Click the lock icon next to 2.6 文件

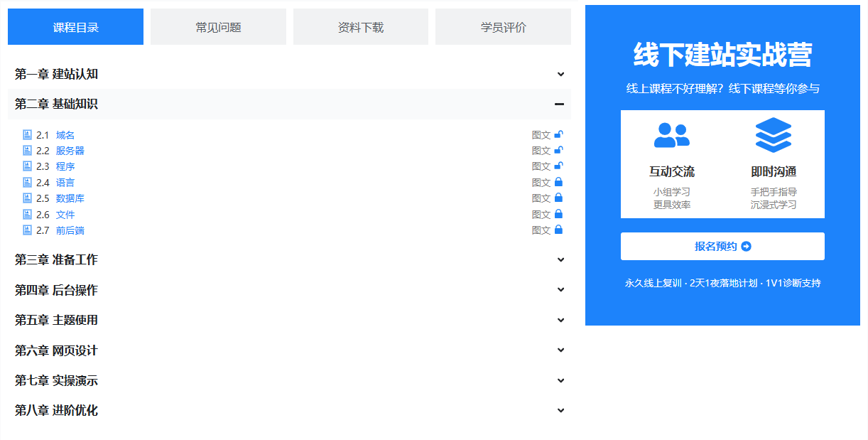pyautogui.click(x=558, y=214)
